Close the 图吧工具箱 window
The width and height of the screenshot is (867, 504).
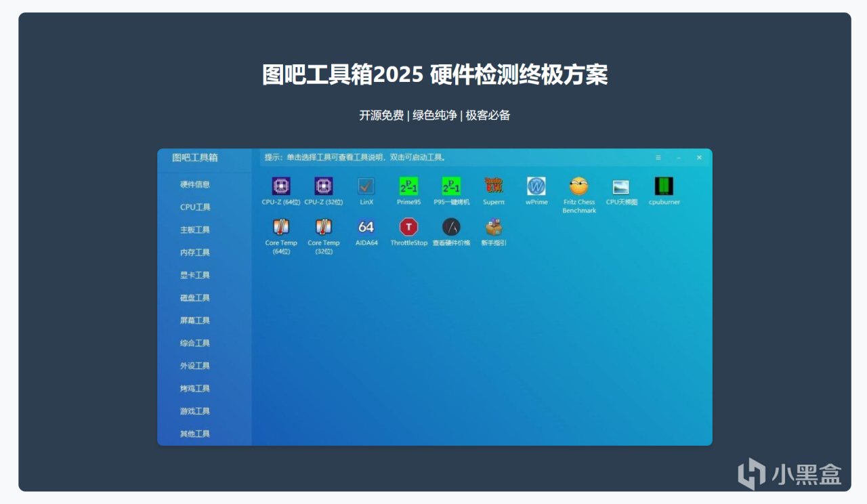coord(699,158)
